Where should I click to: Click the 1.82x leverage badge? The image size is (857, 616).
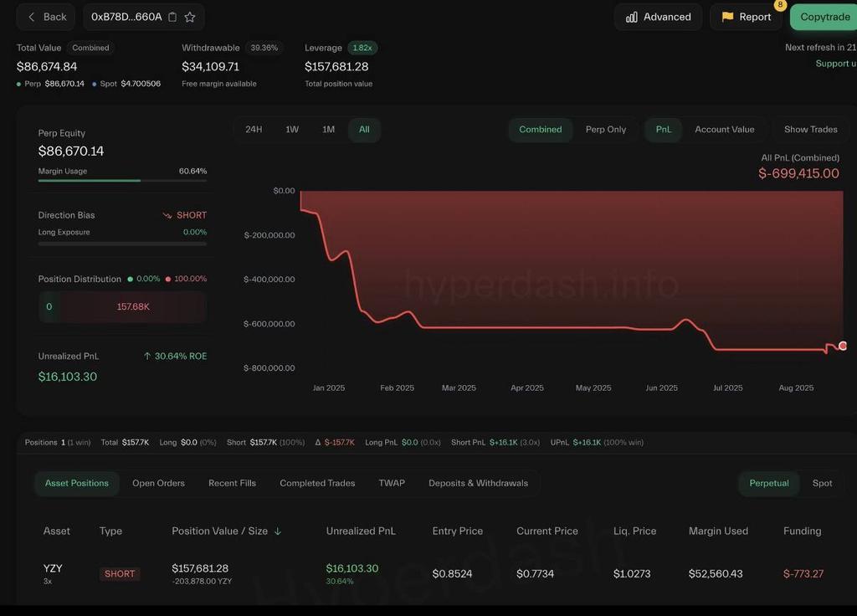tap(362, 48)
